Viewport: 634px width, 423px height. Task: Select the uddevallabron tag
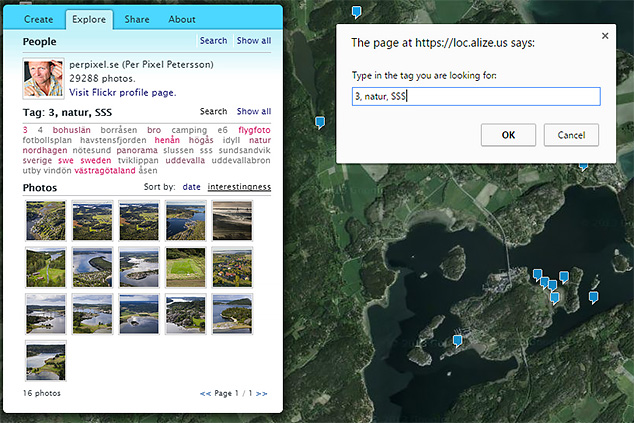tap(241, 160)
